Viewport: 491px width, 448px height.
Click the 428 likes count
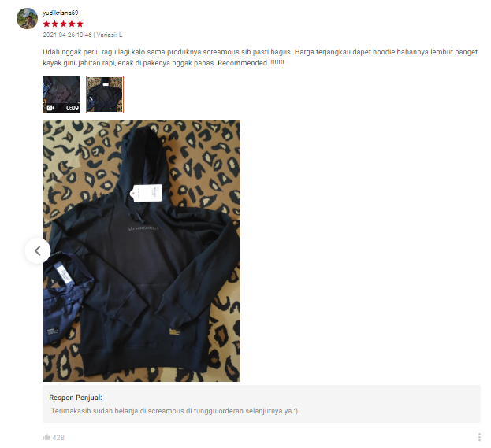58,437
